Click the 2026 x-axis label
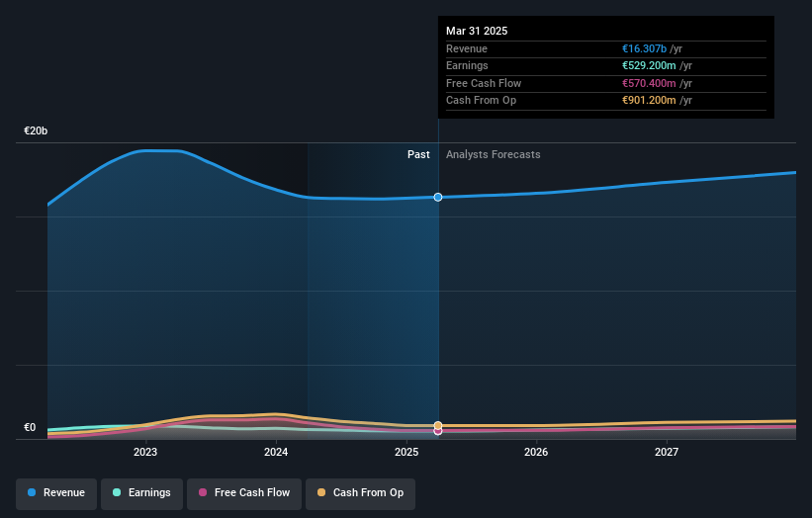This screenshot has width=812, height=518. point(536,453)
